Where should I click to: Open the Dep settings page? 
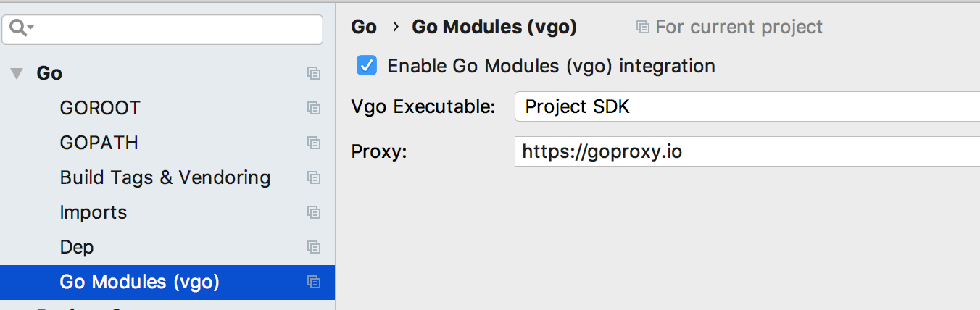(x=77, y=247)
